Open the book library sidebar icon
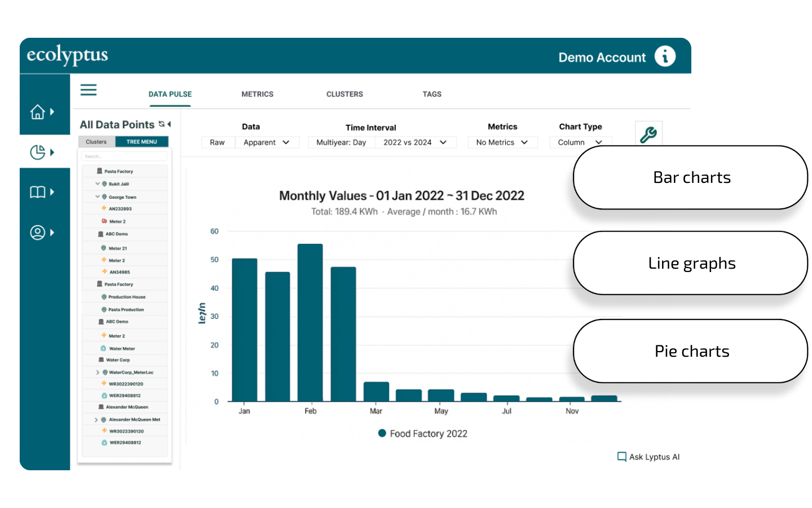The height and width of the screenshot is (508, 812). coord(38,192)
